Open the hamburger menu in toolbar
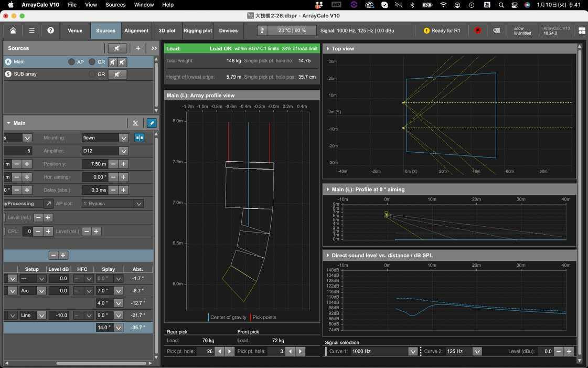588x368 pixels. (32, 30)
